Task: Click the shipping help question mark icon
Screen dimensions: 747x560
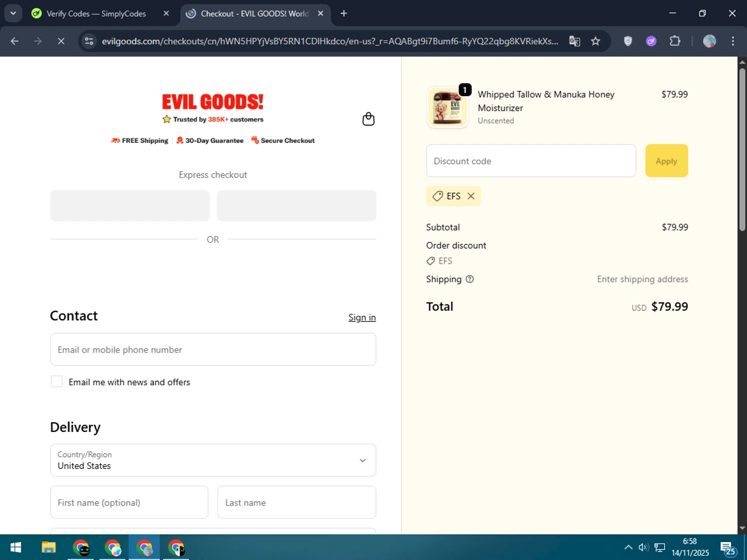Action: 470,279
